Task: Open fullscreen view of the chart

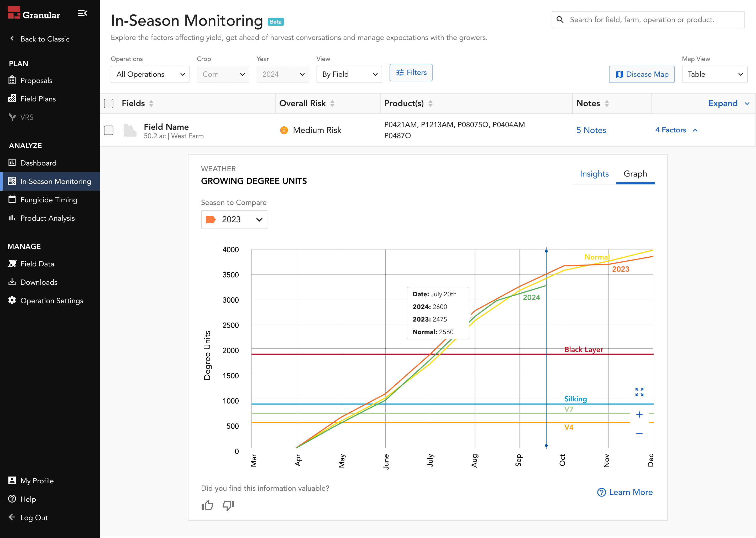Action: point(639,392)
